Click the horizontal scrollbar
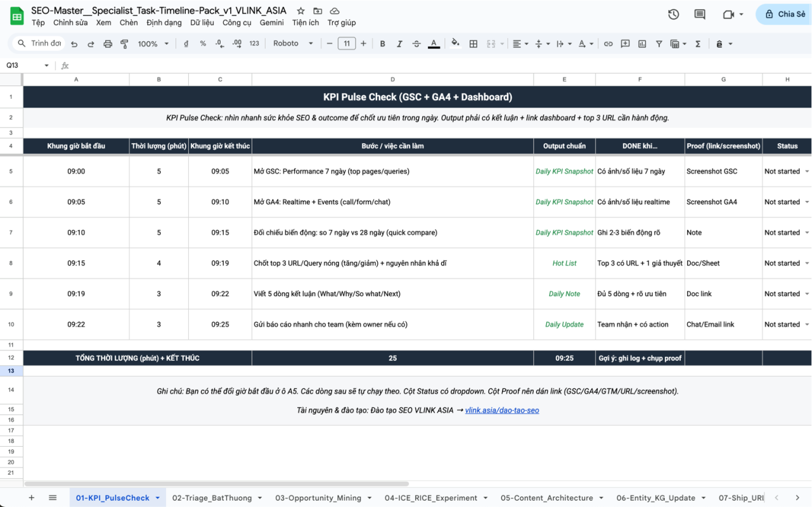 (216, 484)
